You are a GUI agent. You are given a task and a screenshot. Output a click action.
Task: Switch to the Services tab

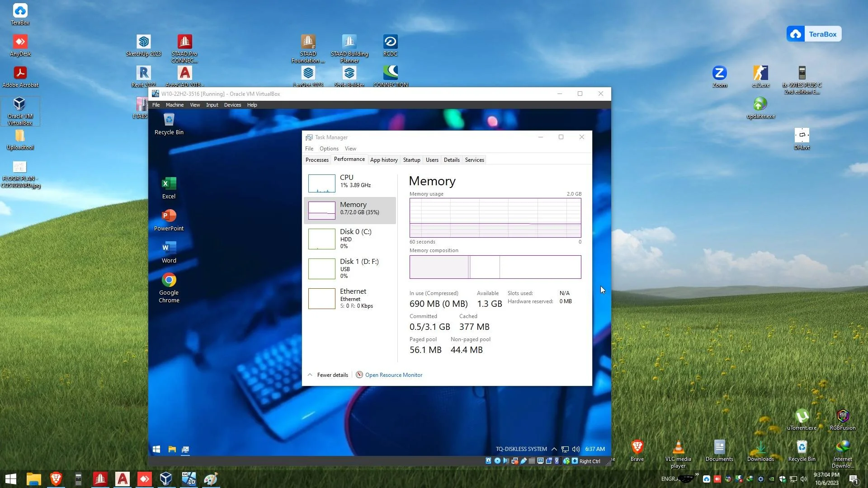(474, 160)
